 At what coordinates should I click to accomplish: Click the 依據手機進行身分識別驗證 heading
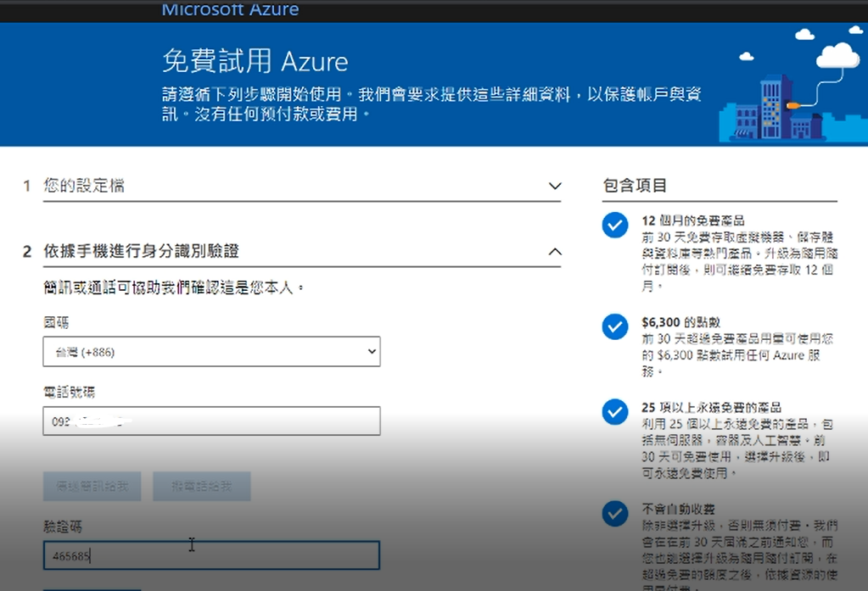click(x=141, y=251)
